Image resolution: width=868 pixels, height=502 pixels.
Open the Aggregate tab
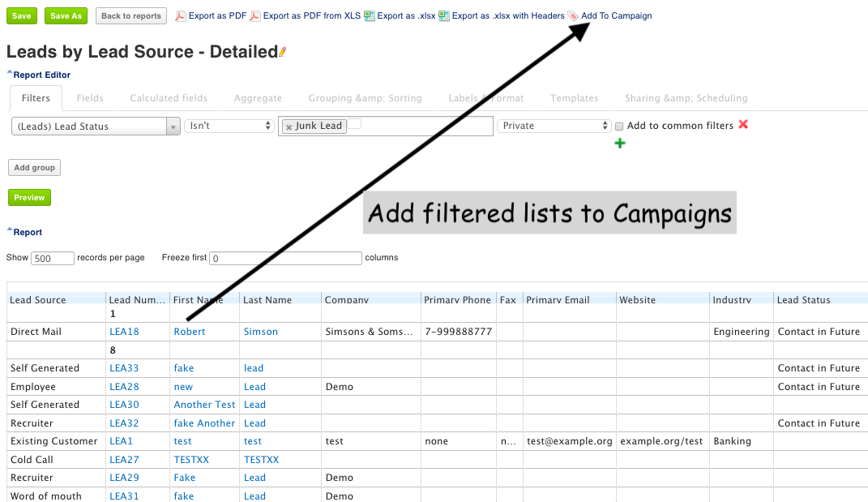pyautogui.click(x=258, y=98)
